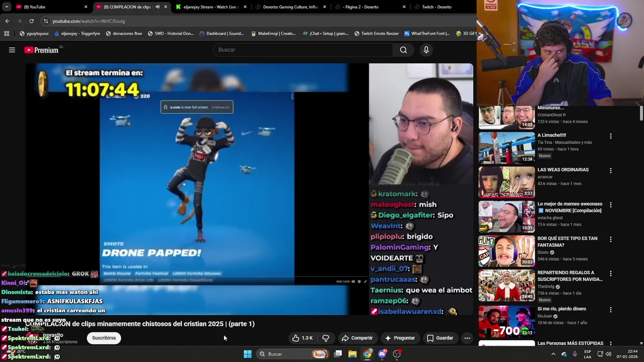
Task: Open options for 'REPARTIENDO REGALOS' video
Action: [611, 274]
